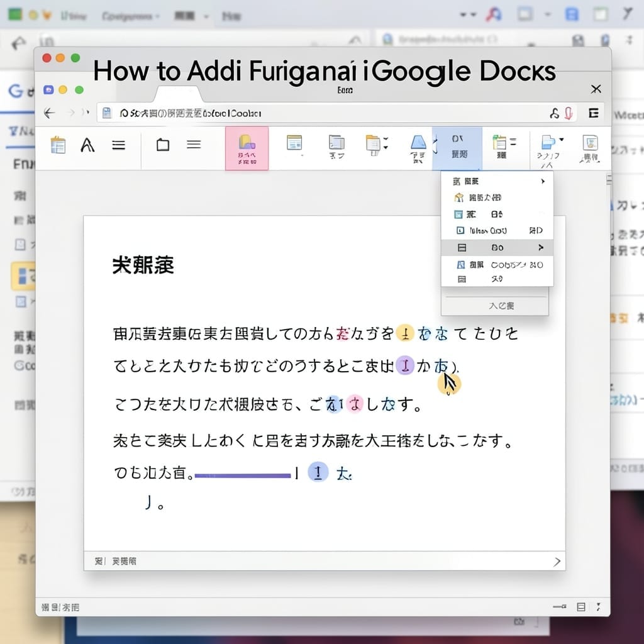Click the second lines icon beside the square
The width and height of the screenshot is (644, 644).
[x=194, y=144]
